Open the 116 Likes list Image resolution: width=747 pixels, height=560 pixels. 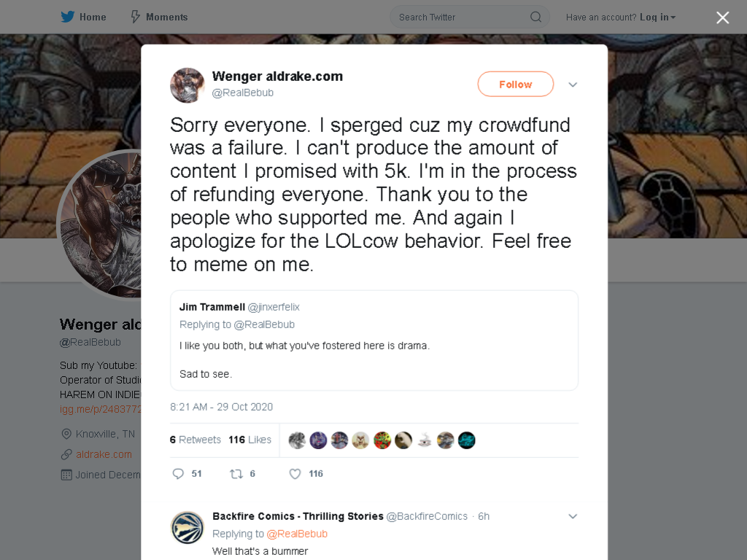249,440
